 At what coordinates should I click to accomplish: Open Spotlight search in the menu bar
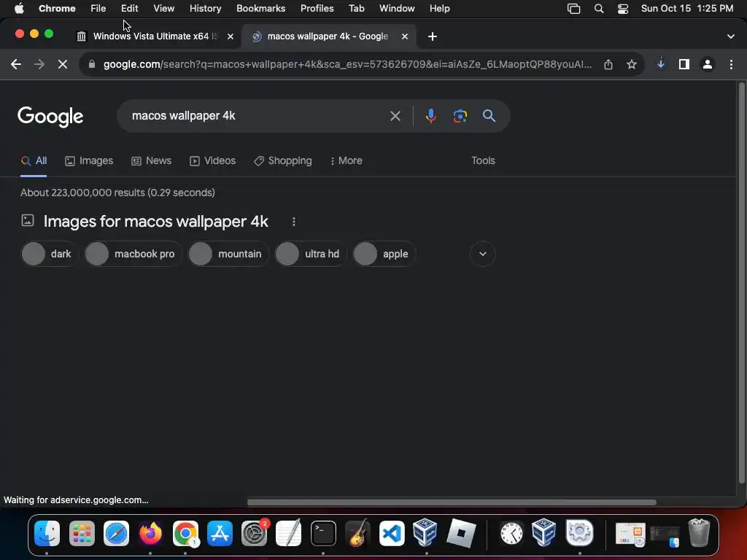pos(599,9)
